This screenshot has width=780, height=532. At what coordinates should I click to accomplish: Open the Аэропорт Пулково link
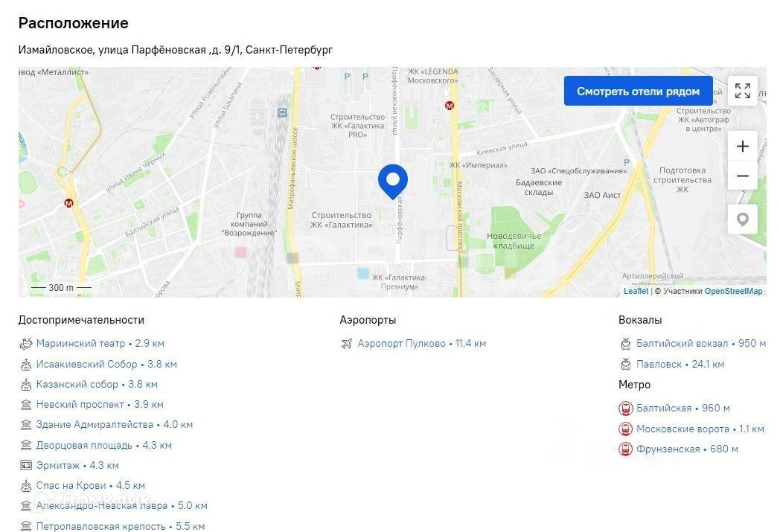point(401,344)
